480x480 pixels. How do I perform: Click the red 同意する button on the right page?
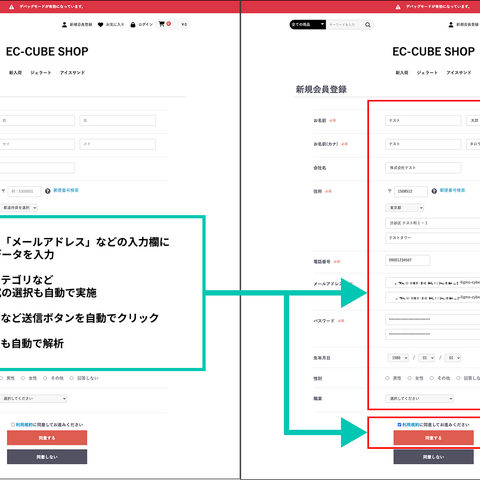click(x=433, y=438)
